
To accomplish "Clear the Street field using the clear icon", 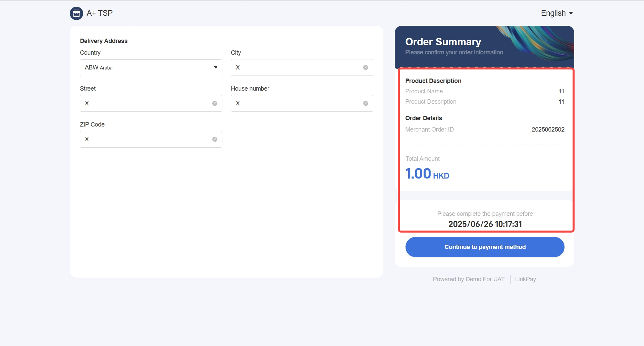I will point(215,103).
